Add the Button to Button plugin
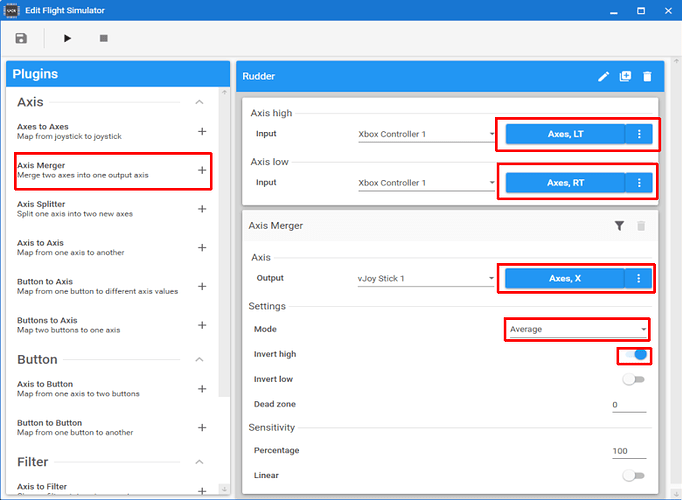The image size is (682, 500). [x=202, y=427]
